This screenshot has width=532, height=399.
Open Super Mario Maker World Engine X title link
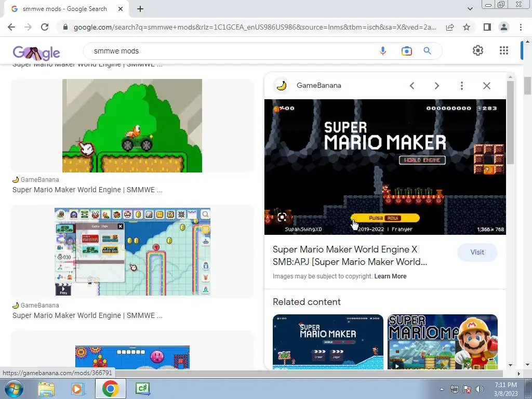click(350, 256)
